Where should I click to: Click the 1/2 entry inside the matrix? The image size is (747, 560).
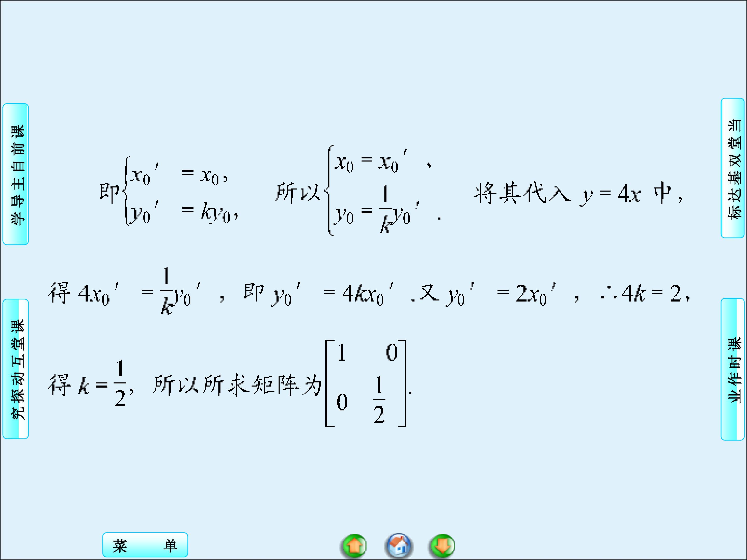379,400
